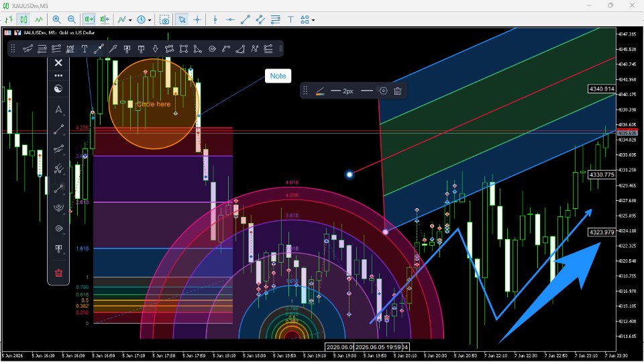Delete selected object with floating toolbar trash
644x362 pixels.
398,91
